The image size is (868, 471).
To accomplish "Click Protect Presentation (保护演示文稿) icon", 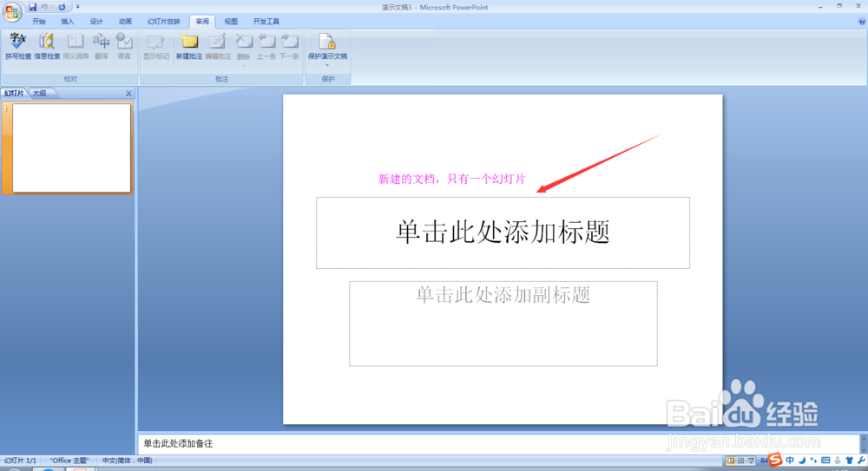I will click(x=327, y=42).
